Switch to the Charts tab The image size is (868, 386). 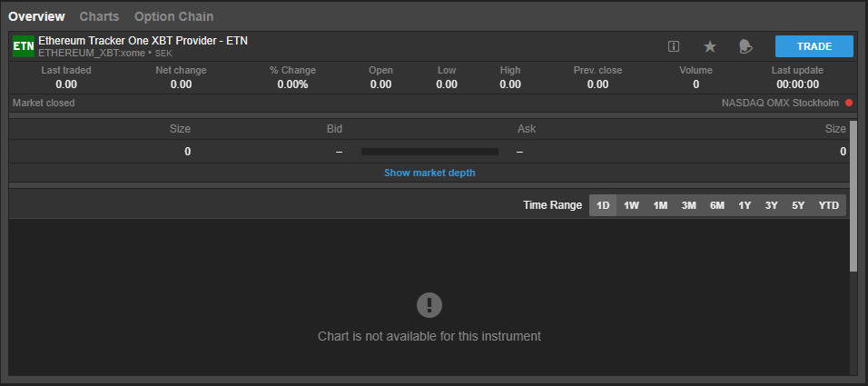click(x=99, y=16)
